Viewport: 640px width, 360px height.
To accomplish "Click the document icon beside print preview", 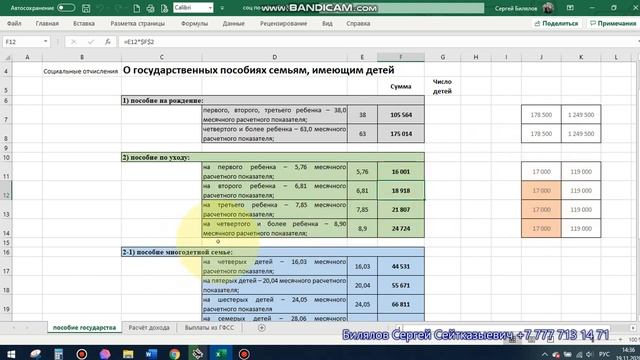I will pos(164,8).
